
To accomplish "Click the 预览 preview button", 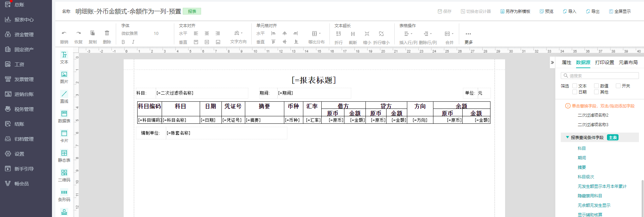I will tap(547, 11).
